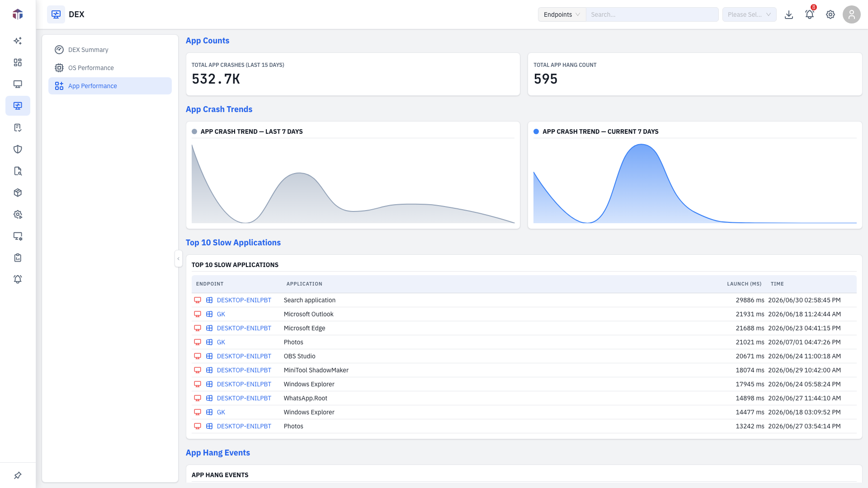Open OS Performance menu item
This screenshot has height=488, width=868.
pyautogui.click(x=110, y=68)
